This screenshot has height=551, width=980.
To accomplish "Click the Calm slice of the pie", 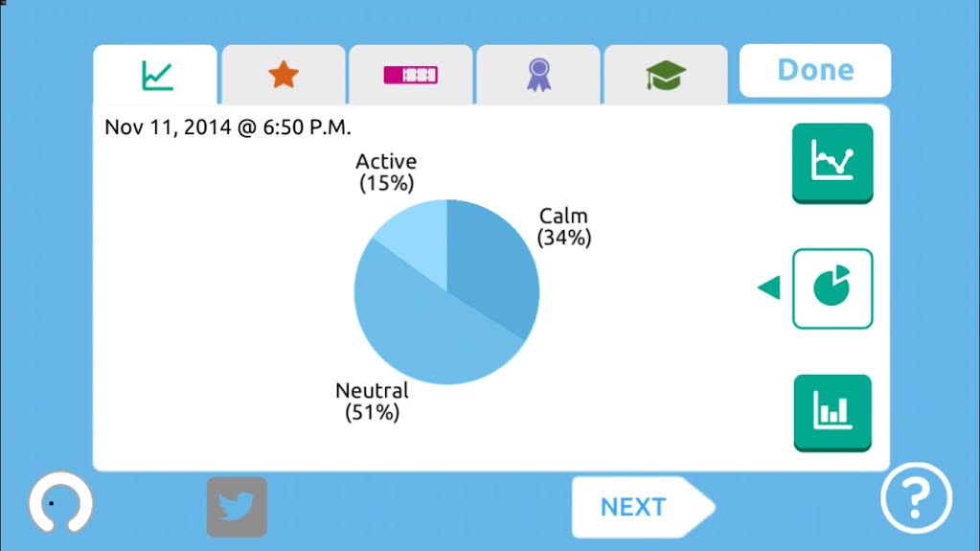I will tap(493, 263).
